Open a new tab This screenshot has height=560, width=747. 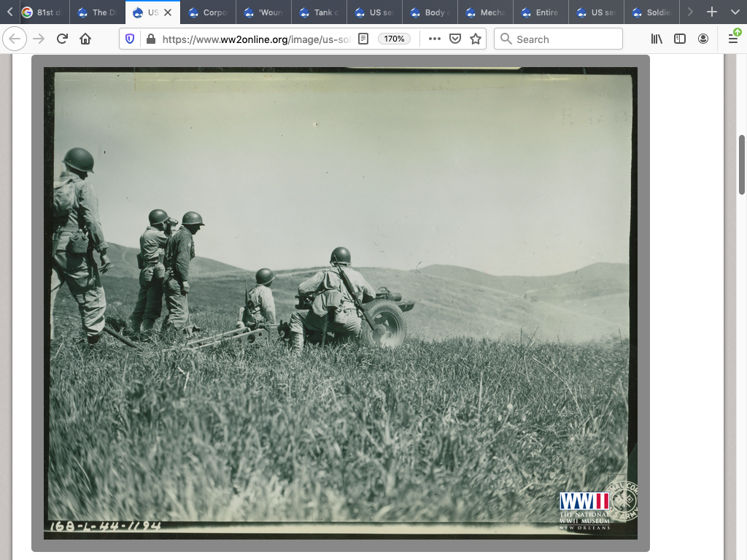712,12
